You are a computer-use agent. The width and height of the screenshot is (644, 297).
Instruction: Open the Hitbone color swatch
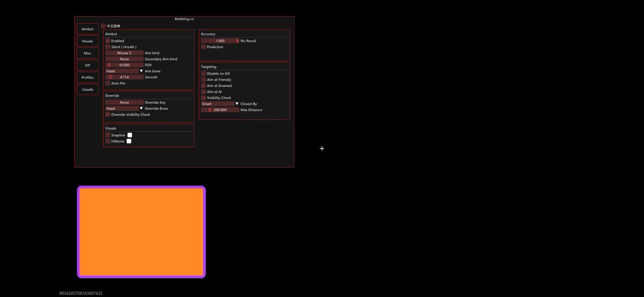(x=129, y=141)
